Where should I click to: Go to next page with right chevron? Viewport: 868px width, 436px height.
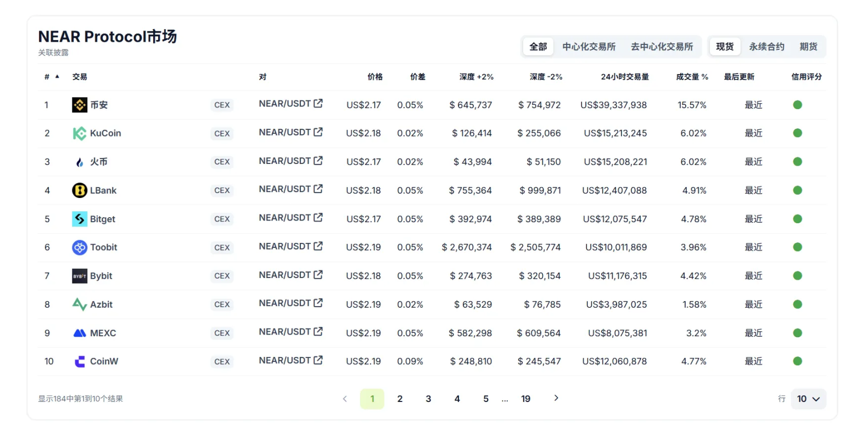click(x=556, y=398)
